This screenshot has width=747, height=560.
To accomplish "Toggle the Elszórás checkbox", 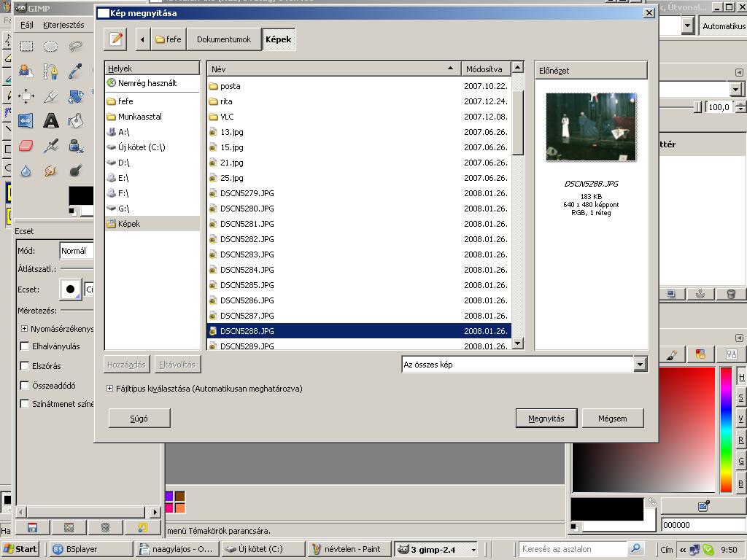I will coord(25,366).
